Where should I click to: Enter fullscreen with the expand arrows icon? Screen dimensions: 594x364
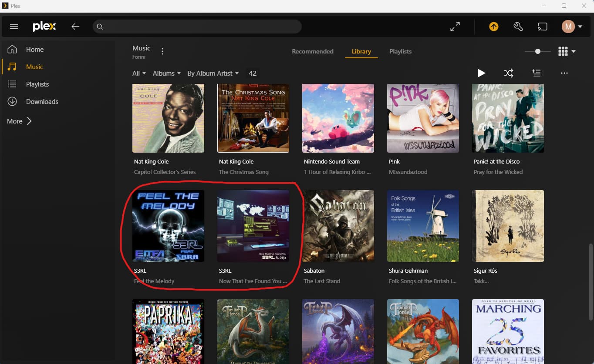(x=455, y=27)
